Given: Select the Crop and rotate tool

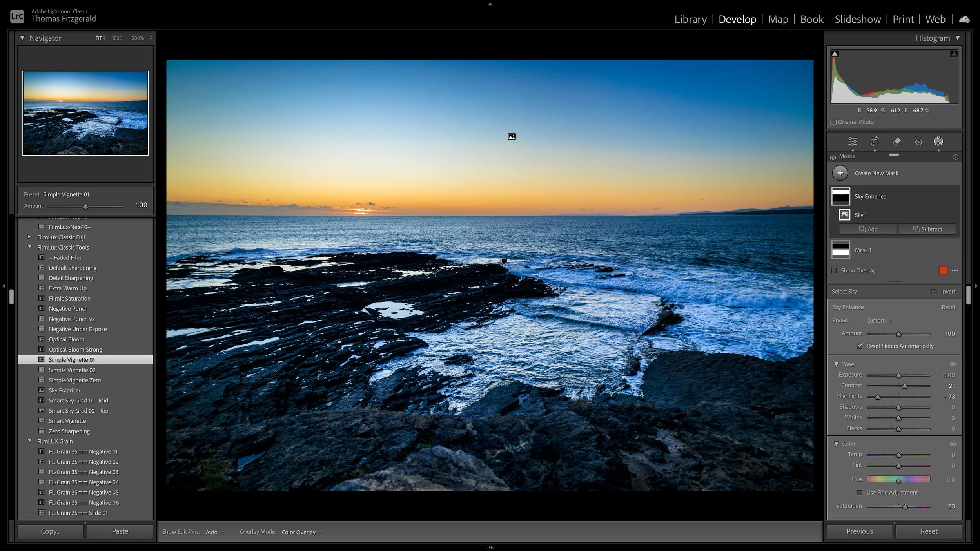Looking at the screenshot, I should pyautogui.click(x=875, y=141).
